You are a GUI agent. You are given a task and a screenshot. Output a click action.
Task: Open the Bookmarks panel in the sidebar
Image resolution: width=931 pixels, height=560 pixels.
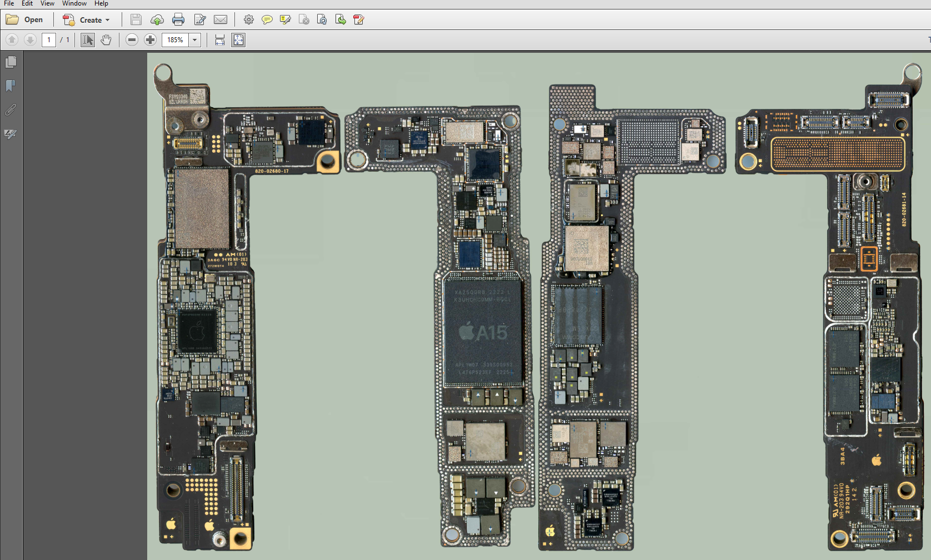click(11, 86)
